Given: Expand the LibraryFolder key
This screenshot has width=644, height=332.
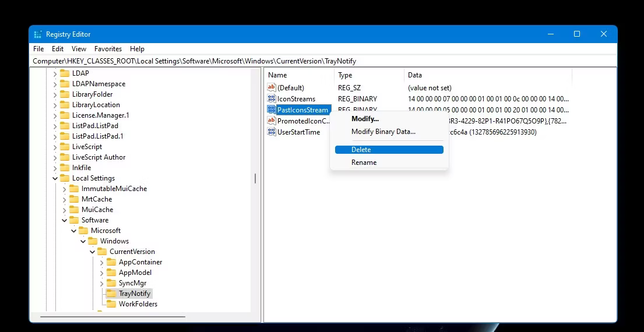Looking at the screenshot, I should 55,94.
